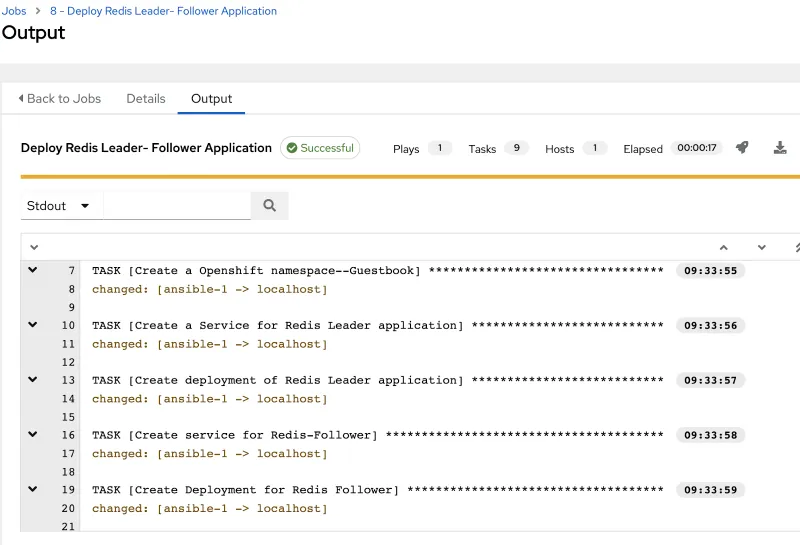Screen dimensions: 800x545
Task: Go Back to Jobs
Action: point(60,99)
